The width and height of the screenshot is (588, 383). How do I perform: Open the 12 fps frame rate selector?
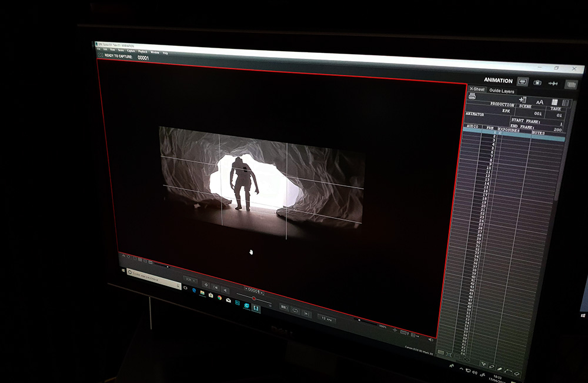(x=326, y=319)
